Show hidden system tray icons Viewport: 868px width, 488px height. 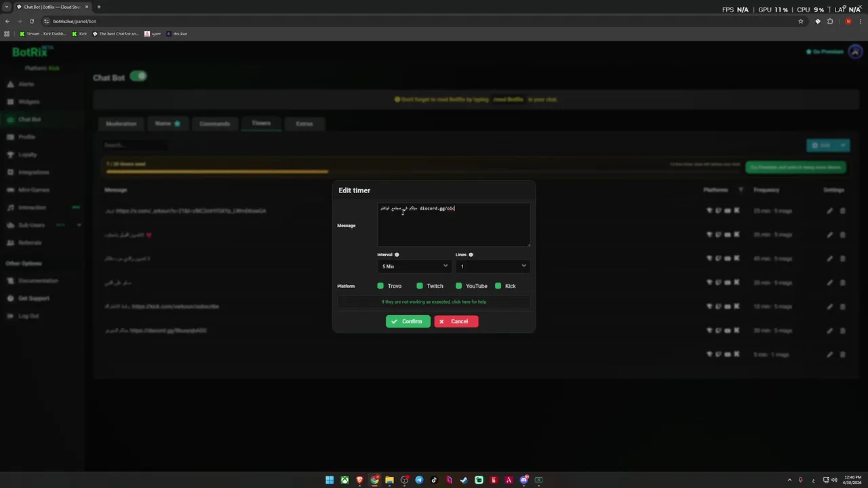pos(789,480)
